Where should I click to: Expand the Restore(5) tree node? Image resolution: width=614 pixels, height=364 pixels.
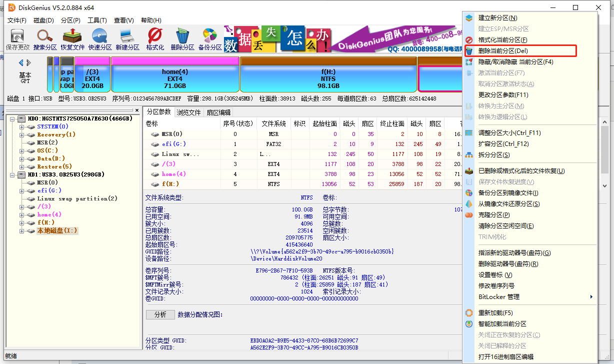[22, 167]
